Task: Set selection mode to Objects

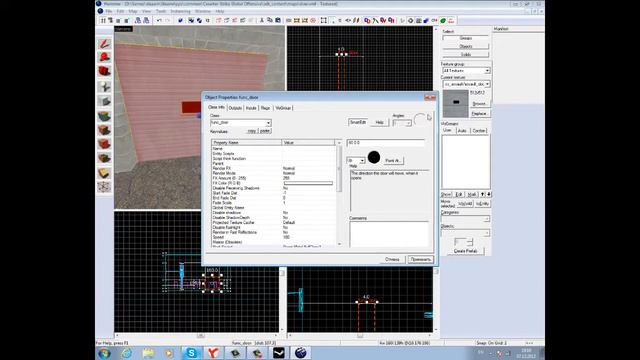Action: (466, 46)
